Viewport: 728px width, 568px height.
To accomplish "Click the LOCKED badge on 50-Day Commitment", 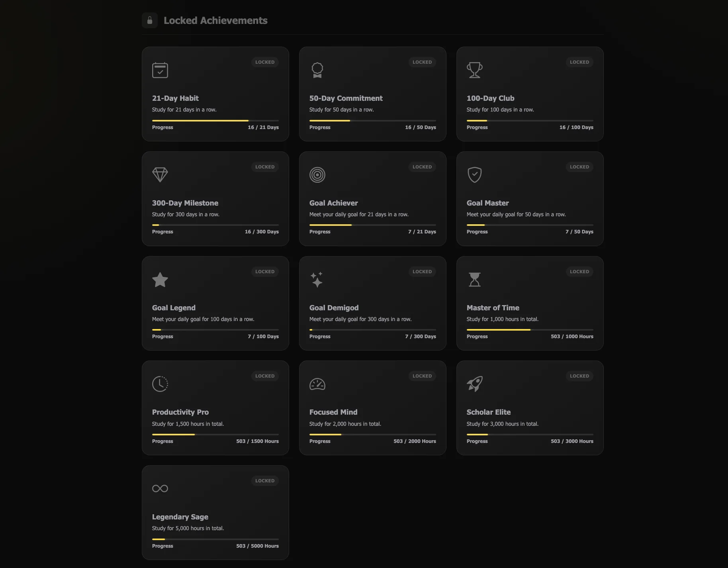I will (422, 62).
